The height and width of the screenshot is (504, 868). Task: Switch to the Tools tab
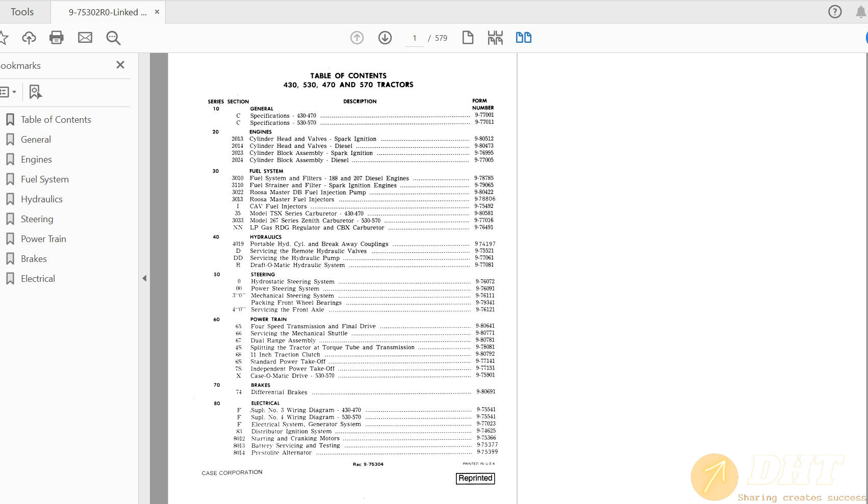[22, 12]
